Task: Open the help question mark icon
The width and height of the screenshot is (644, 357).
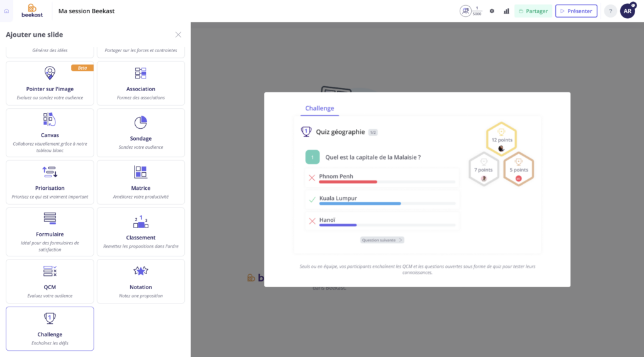Action: (610, 11)
